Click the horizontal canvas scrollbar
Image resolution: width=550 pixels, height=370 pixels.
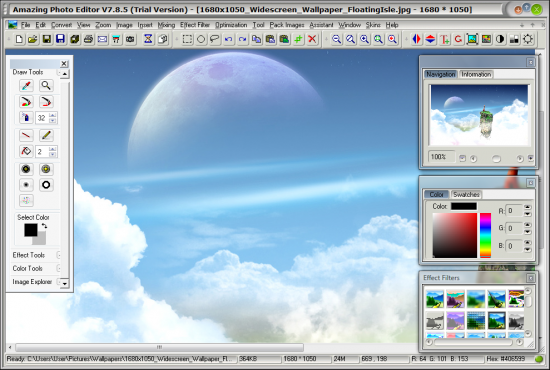tap(160, 347)
